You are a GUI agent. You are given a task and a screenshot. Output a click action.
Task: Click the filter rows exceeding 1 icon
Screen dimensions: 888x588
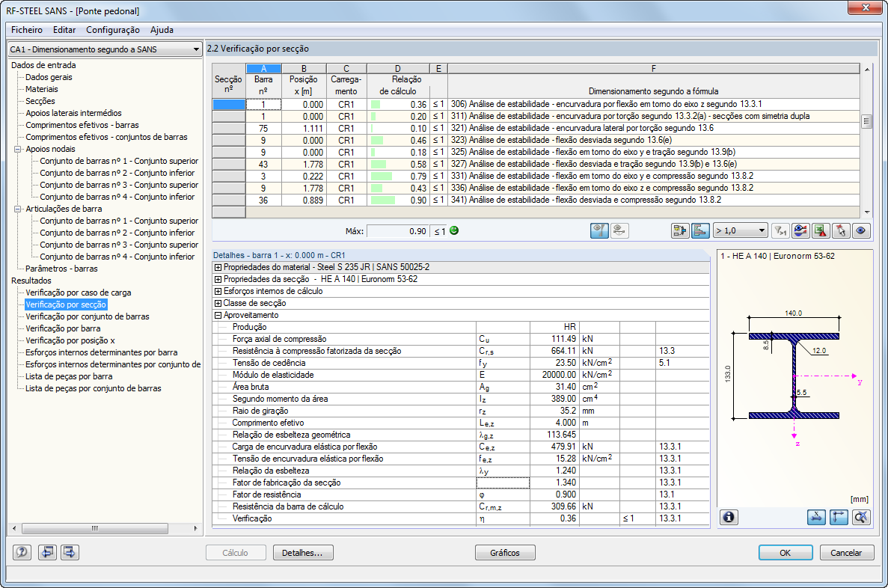(x=780, y=230)
